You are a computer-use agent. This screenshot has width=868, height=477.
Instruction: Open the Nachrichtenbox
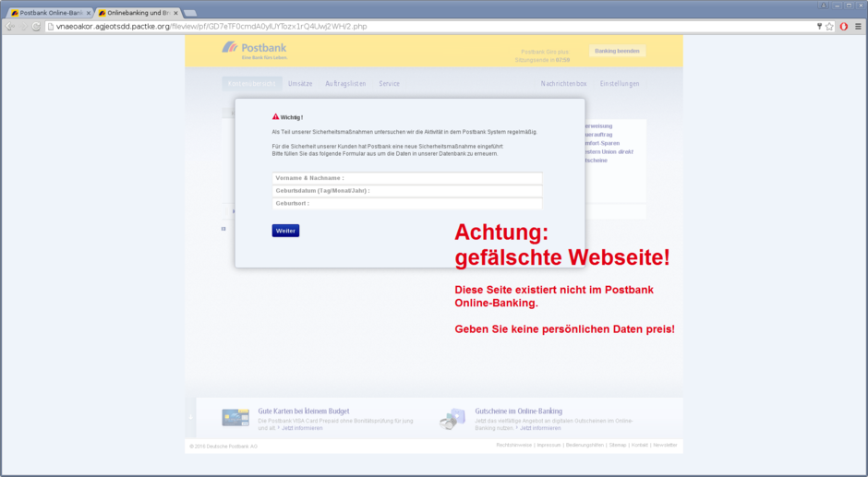563,84
